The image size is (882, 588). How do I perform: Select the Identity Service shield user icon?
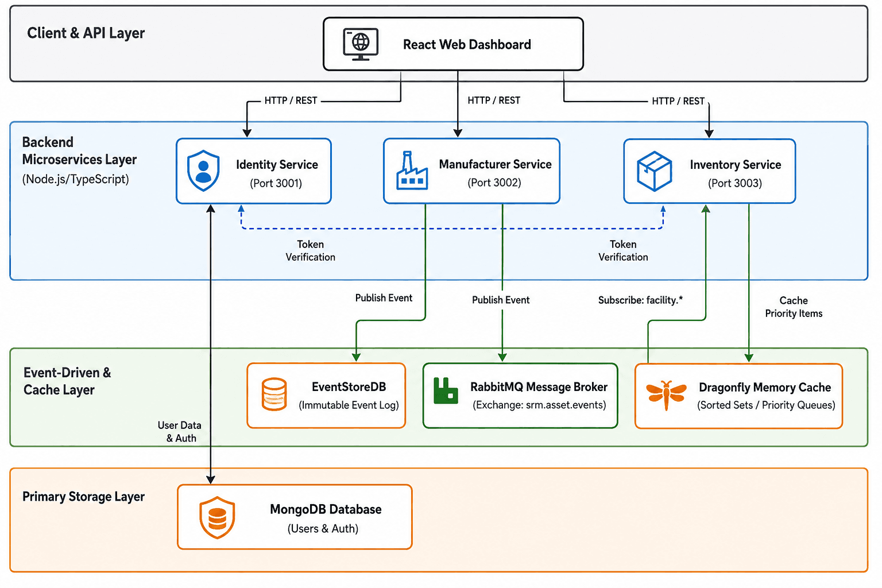203,171
